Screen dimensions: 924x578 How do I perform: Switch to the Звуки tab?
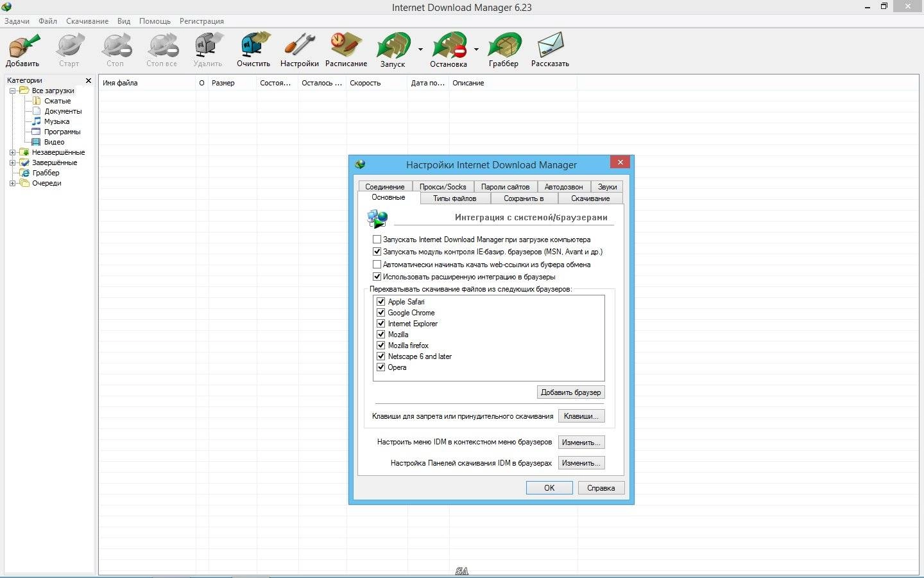click(607, 187)
